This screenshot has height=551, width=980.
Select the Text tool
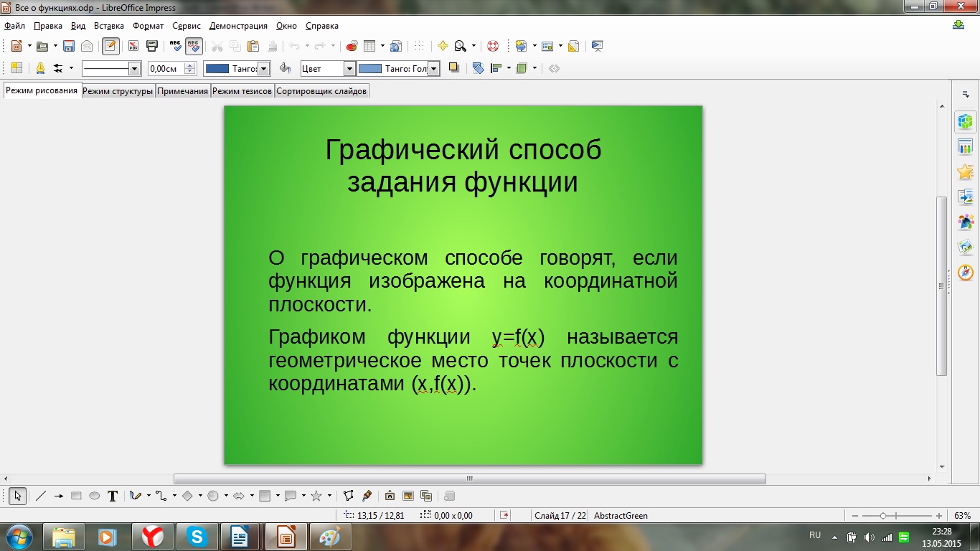pyautogui.click(x=113, y=496)
